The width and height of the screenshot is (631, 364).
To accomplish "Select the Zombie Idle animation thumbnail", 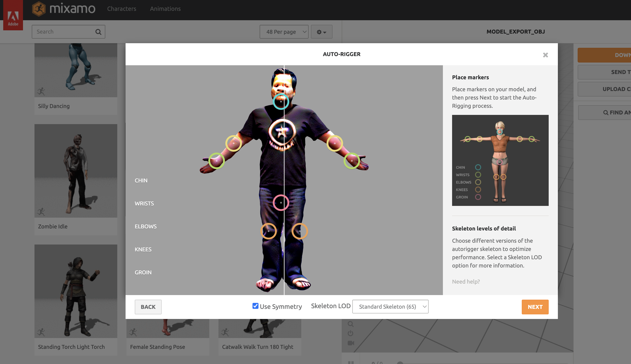I will click(76, 171).
